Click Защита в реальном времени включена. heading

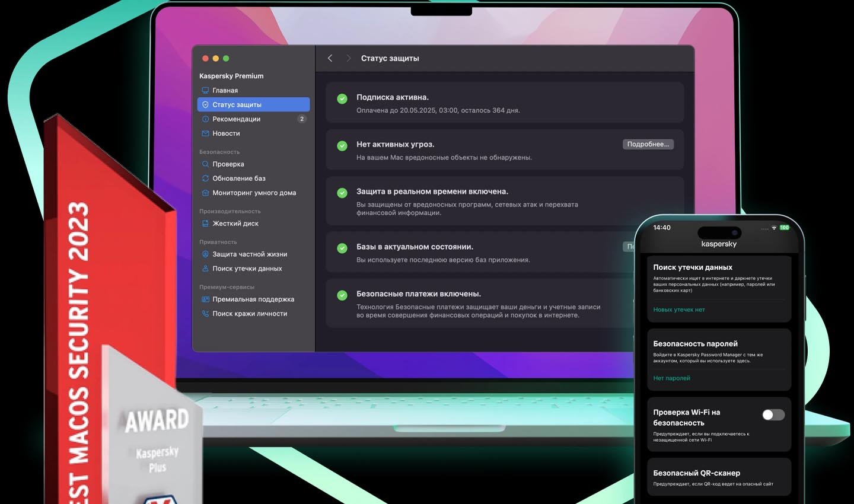[432, 192]
